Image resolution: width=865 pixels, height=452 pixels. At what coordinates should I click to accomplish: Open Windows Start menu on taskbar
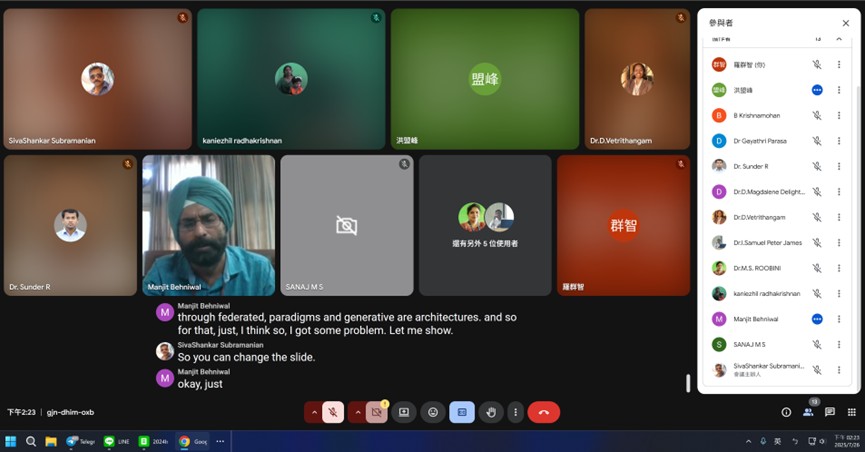click(x=11, y=441)
